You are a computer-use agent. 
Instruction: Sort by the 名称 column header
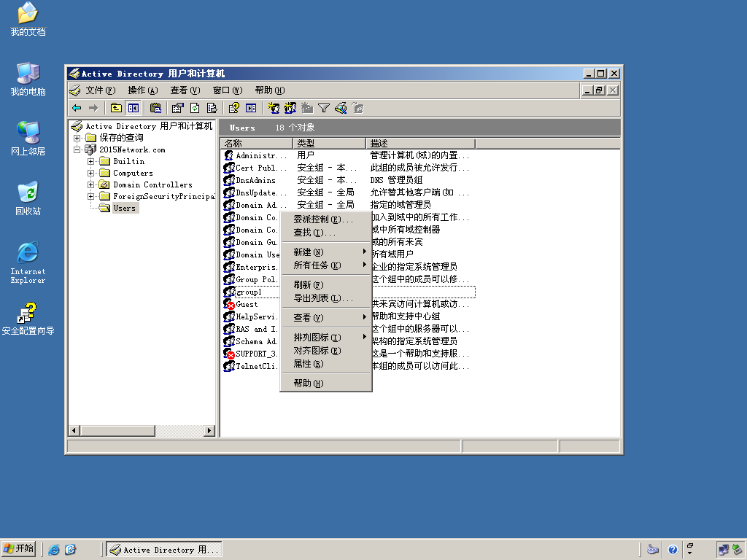click(x=257, y=144)
